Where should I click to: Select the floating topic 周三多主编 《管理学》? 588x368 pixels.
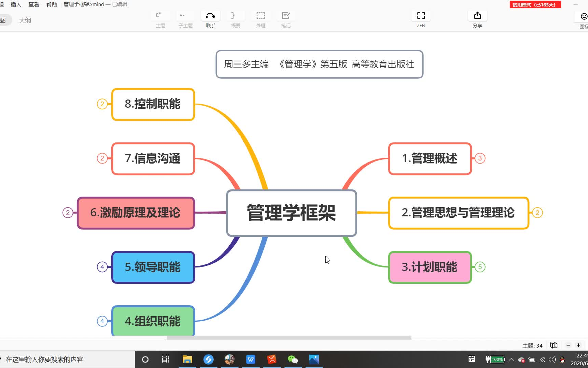point(319,64)
